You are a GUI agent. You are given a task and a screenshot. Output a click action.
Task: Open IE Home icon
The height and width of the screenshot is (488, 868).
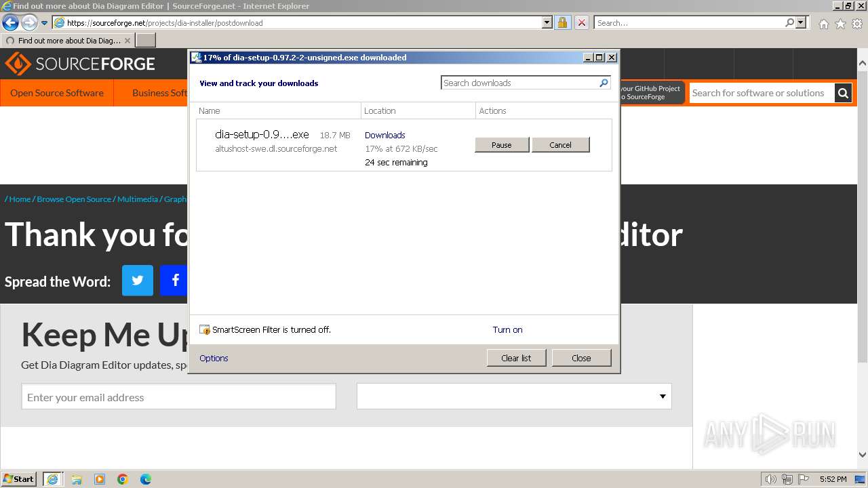pyautogui.click(x=823, y=24)
